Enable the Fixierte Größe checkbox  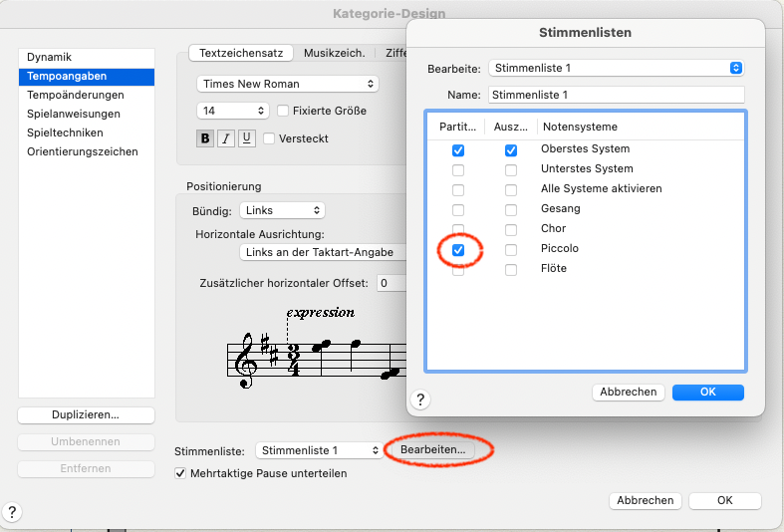click(x=283, y=111)
